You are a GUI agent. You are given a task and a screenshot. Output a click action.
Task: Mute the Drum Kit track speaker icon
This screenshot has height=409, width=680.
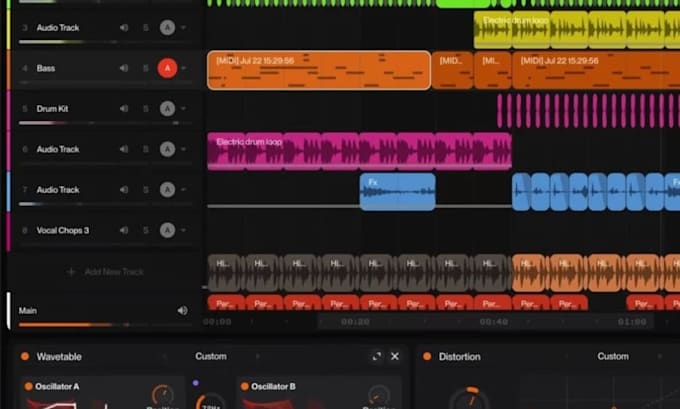[124, 108]
